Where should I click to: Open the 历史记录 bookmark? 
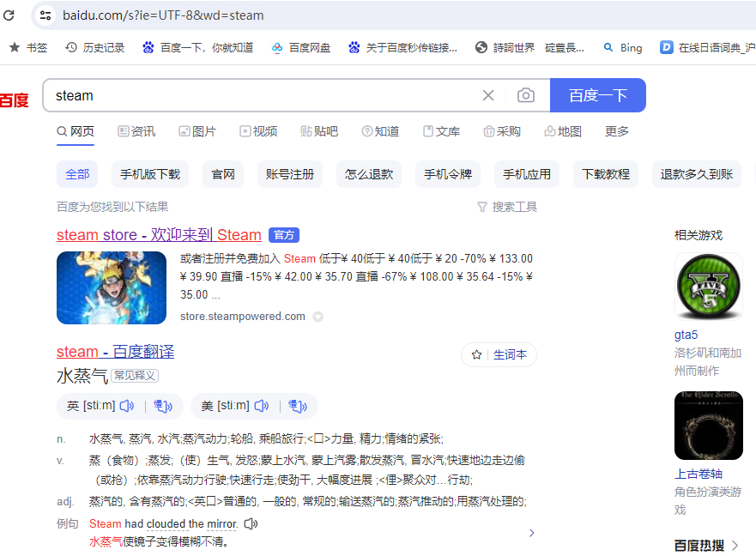95,48
